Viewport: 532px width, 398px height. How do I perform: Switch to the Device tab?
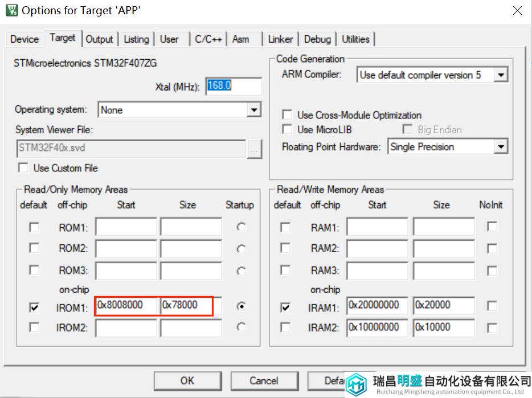coord(24,39)
